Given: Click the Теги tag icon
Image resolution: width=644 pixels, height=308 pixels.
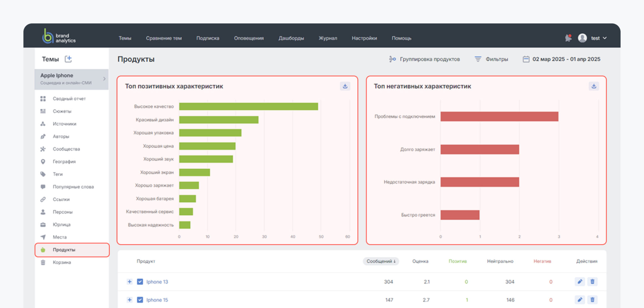Looking at the screenshot, I should pos(43,174).
